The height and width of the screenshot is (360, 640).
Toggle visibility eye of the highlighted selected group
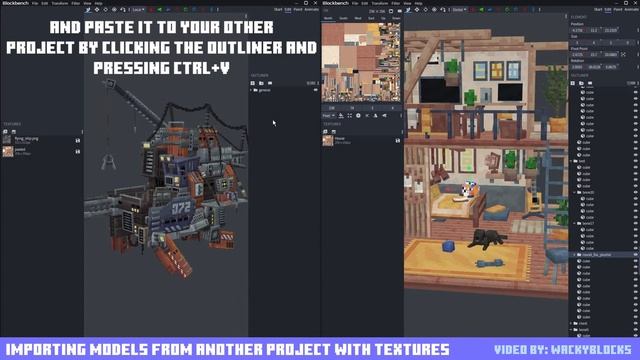636,255
